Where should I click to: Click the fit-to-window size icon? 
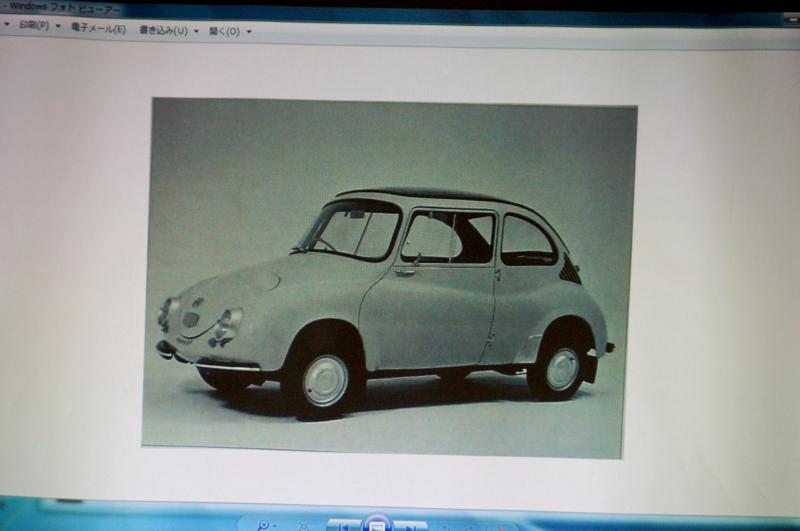(303, 526)
